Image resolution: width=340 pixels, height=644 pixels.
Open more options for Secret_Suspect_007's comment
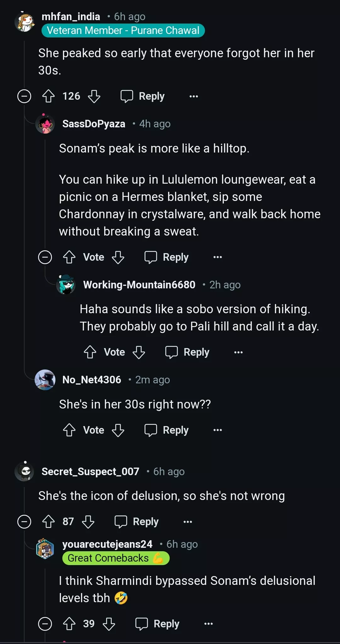tap(188, 522)
